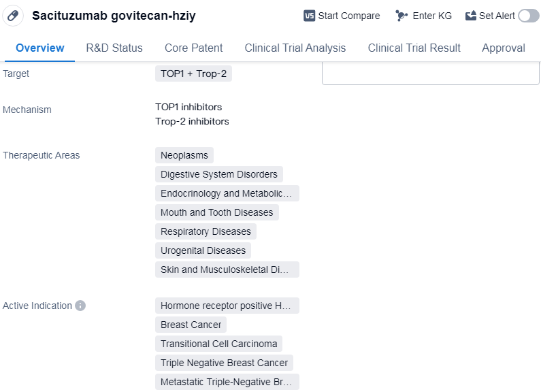
Task: Click the Trop-2 inhibitors mechanism link
Action: coord(192,121)
